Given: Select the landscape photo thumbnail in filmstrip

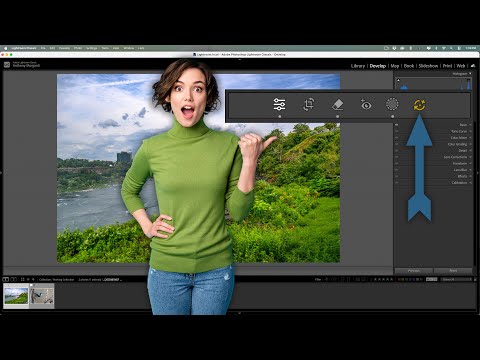Looking at the screenshot, I should [16, 296].
